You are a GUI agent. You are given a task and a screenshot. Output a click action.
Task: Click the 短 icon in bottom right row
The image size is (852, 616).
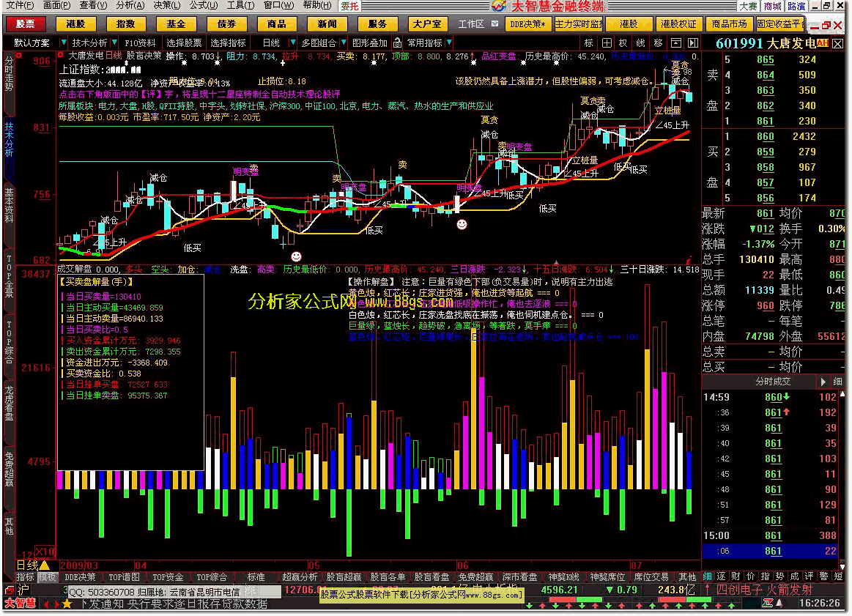point(838,576)
